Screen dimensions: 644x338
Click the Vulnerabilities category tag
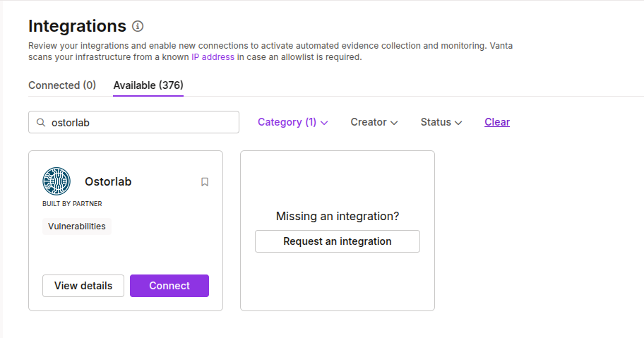(77, 227)
